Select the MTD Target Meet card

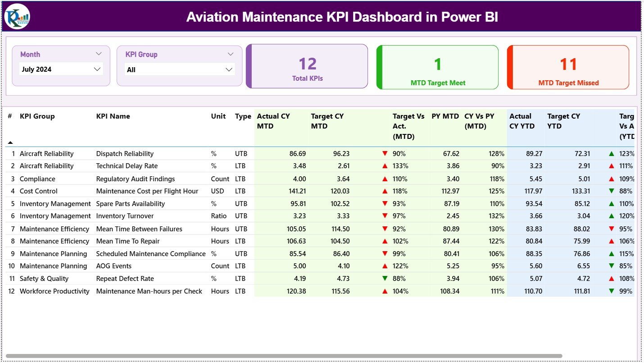437,67
